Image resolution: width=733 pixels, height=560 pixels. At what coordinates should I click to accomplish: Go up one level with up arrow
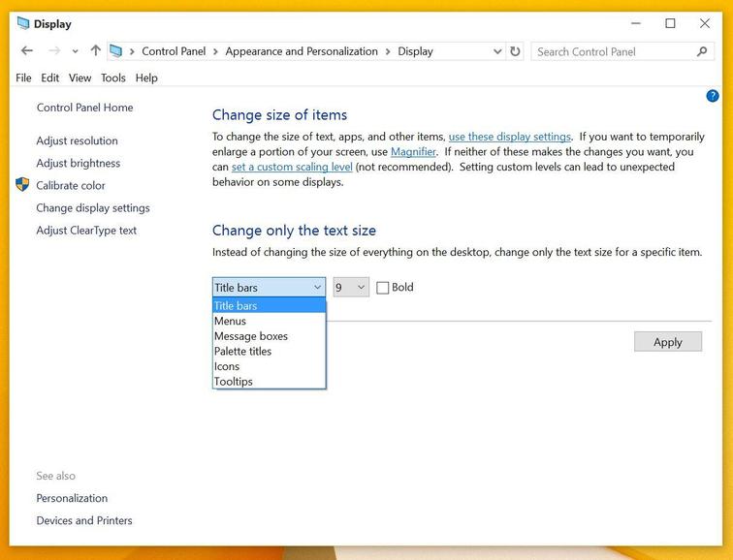click(x=95, y=50)
